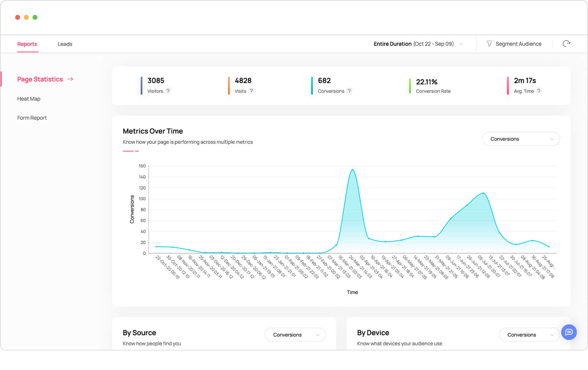Open the Metrics Over Time Conversions dropdown
The height and width of the screenshot is (370, 588).
(521, 139)
